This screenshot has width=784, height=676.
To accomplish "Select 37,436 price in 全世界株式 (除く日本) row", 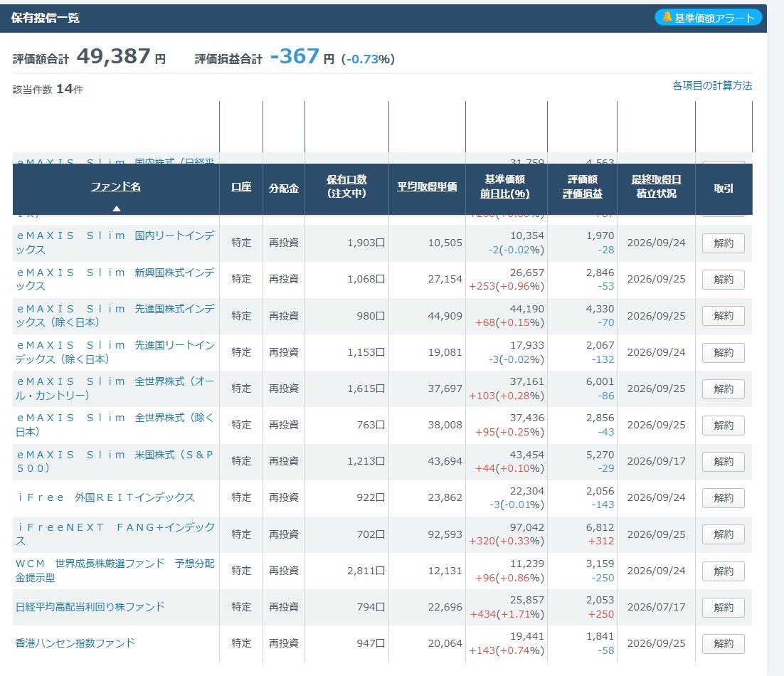I will (527, 418).
